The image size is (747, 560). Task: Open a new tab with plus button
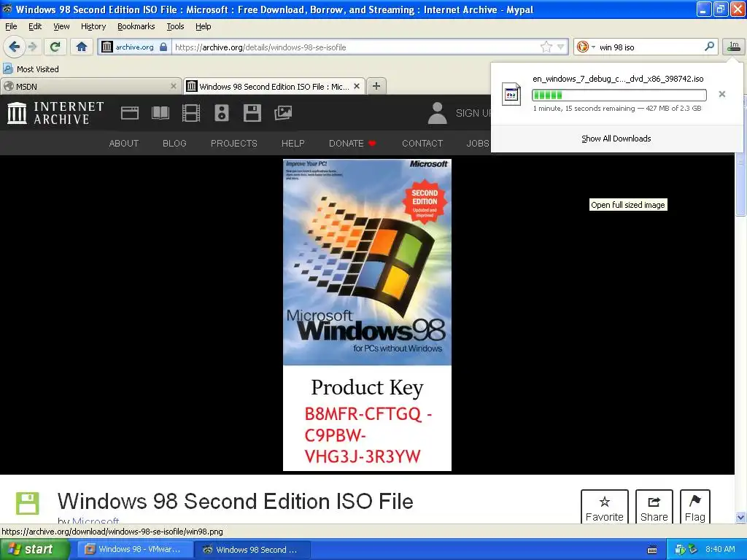(x=376, y=86)
